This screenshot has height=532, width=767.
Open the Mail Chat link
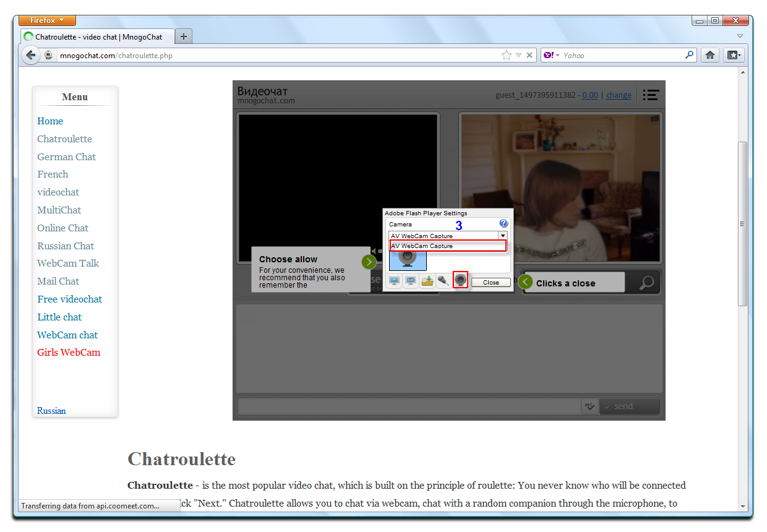click(58, 281)
